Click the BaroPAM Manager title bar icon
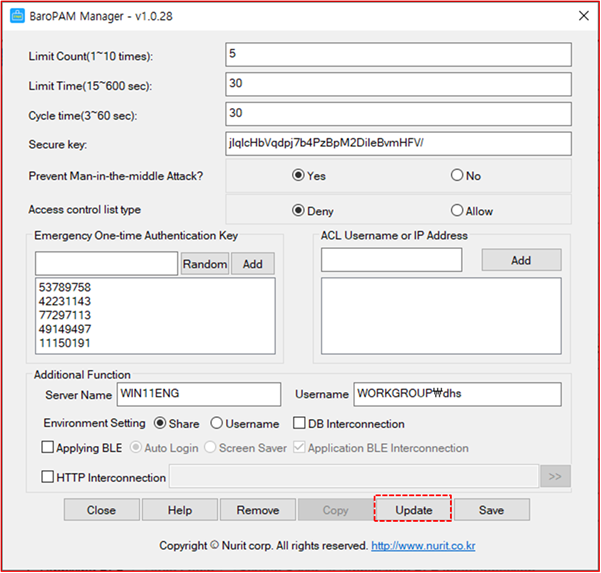Viewport: 601px width, 573px height. click(x=17, y=16)
